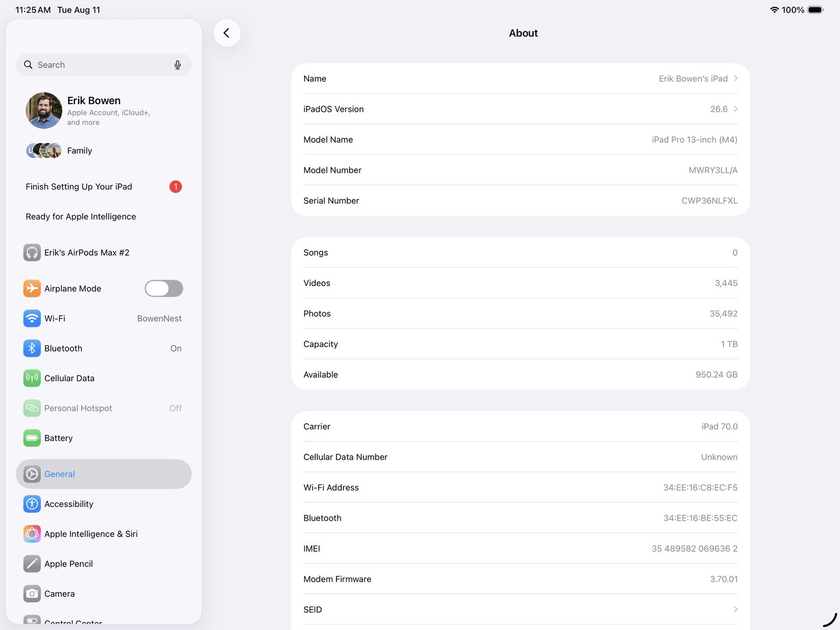Tap the Apple Pencil icon

pyautogui.click(x=32, y=564)
